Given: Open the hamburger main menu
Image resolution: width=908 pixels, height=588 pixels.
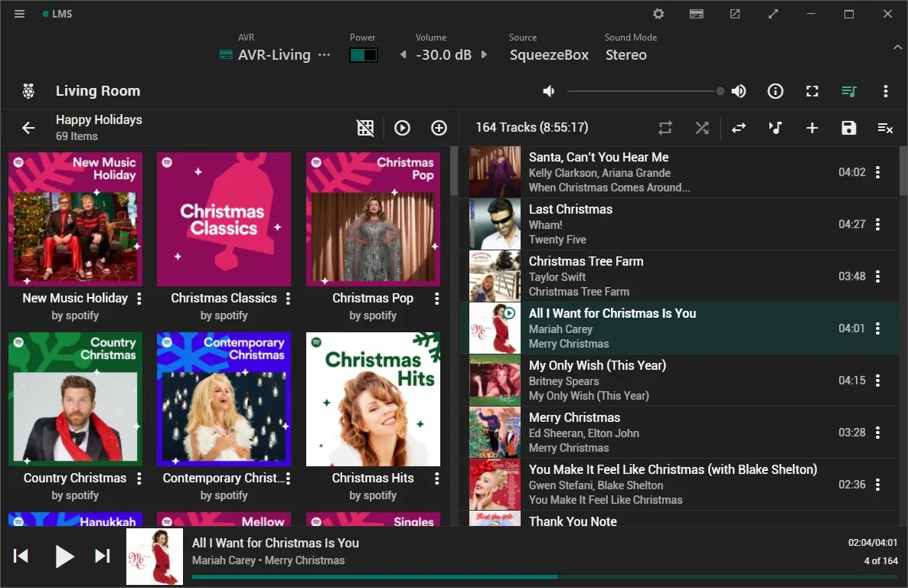Looking at the screenshot, I should pyautogui.click(x=19, y=14).
